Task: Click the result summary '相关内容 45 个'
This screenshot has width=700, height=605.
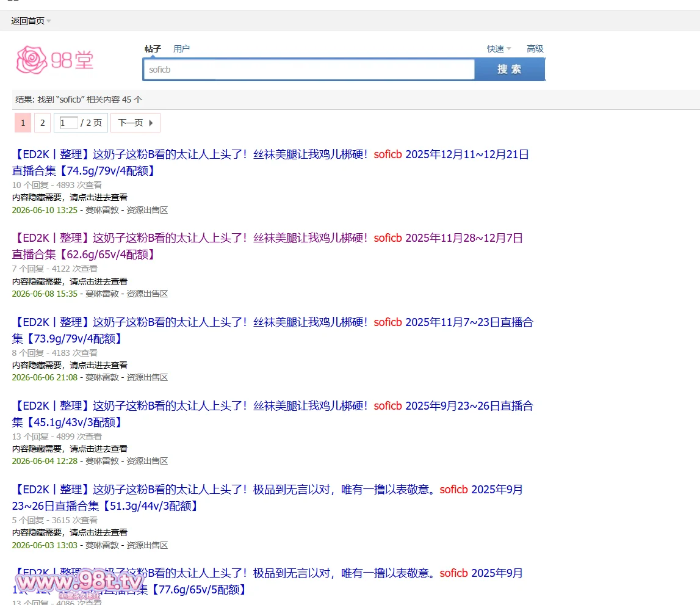Action: click(x=114, y=100)
